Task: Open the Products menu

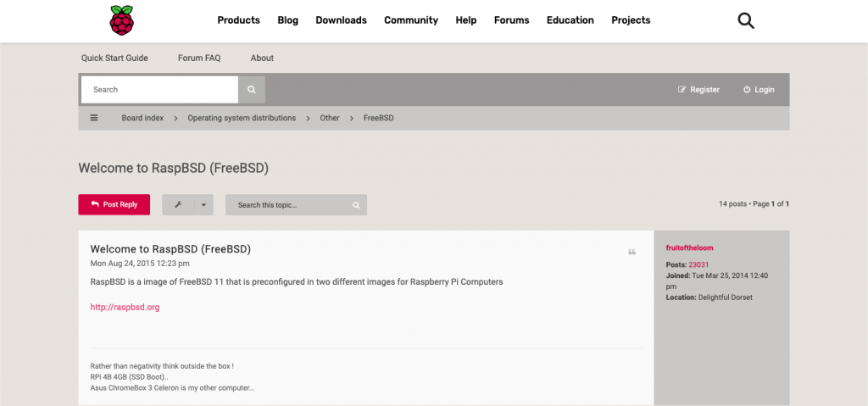Action: [238, 20]
